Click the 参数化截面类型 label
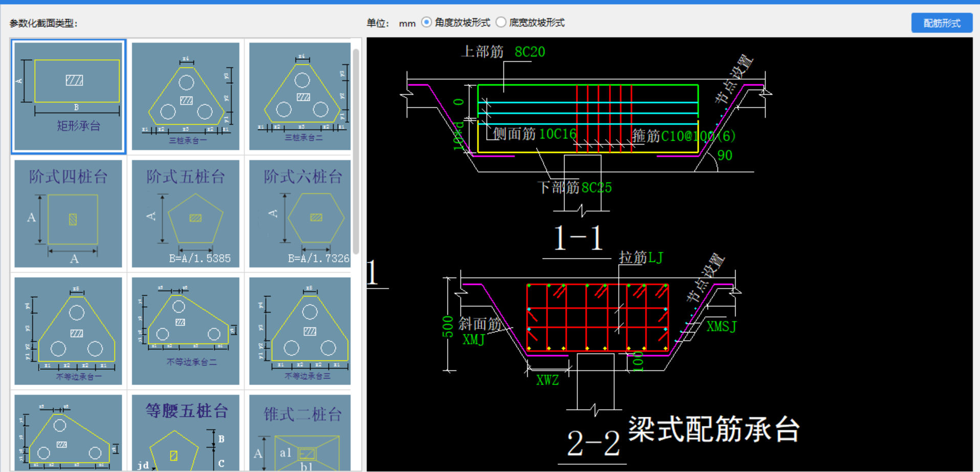980x472 pixels. 43,23
